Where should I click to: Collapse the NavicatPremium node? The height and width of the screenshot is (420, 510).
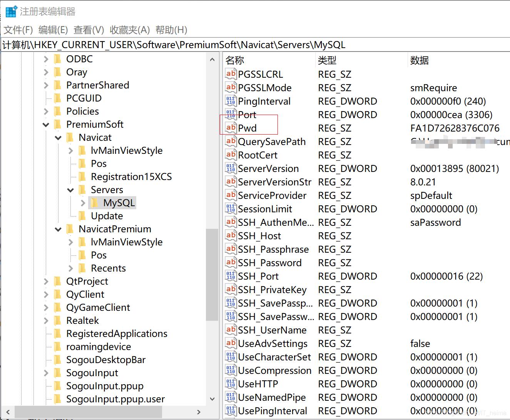tap(58, 229)
